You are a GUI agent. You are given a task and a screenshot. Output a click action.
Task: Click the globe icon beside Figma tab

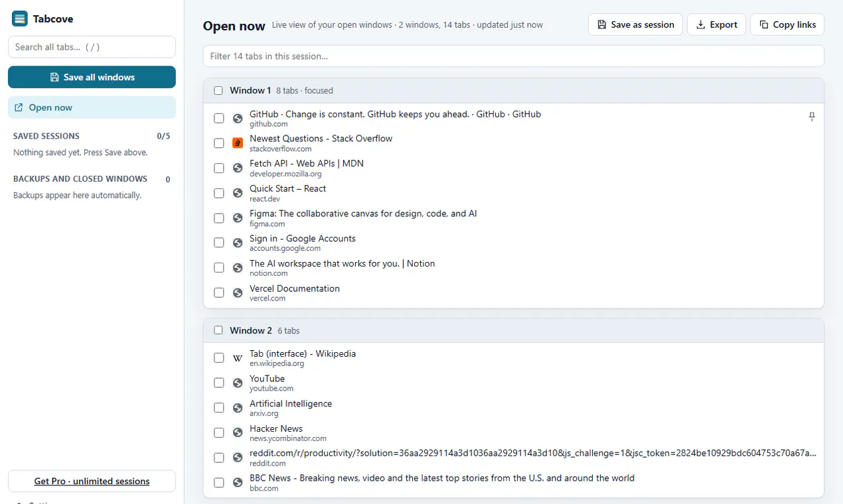click(x=238, y=218)
